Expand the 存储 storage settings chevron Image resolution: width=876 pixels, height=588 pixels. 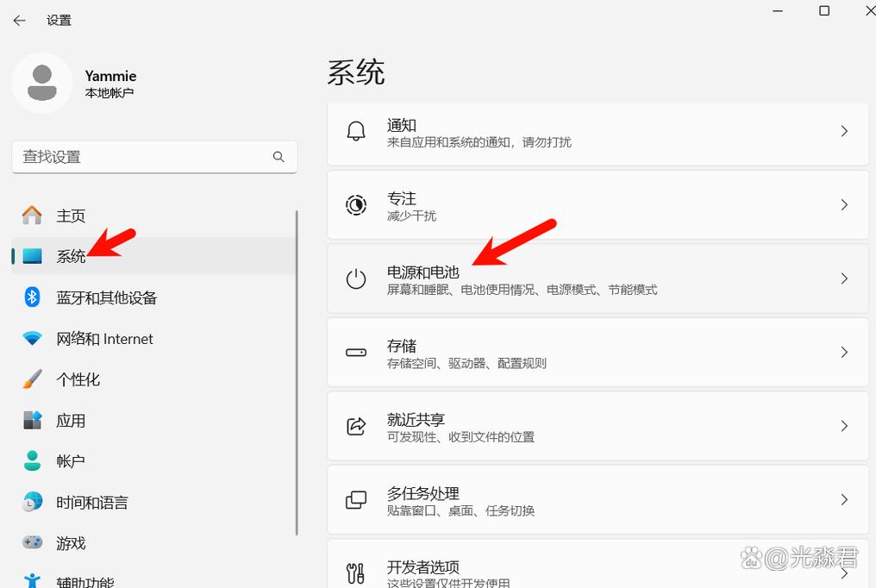coord(843,353)
